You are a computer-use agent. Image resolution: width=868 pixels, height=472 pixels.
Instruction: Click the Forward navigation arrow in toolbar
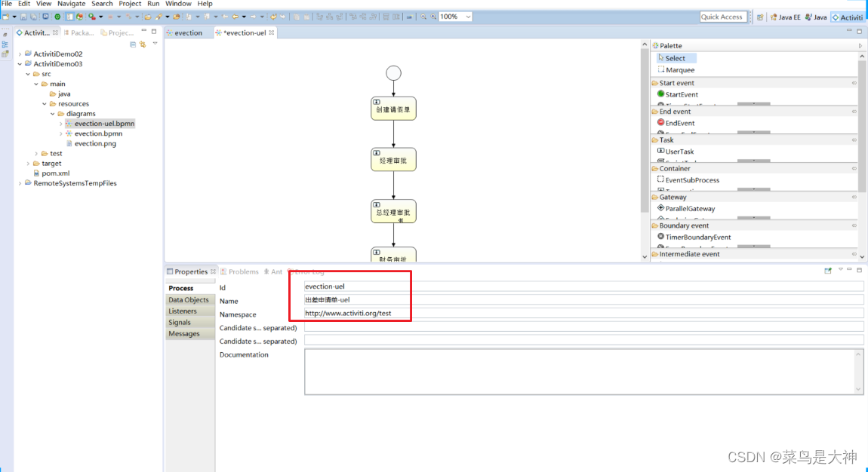(x=253, y=17)
